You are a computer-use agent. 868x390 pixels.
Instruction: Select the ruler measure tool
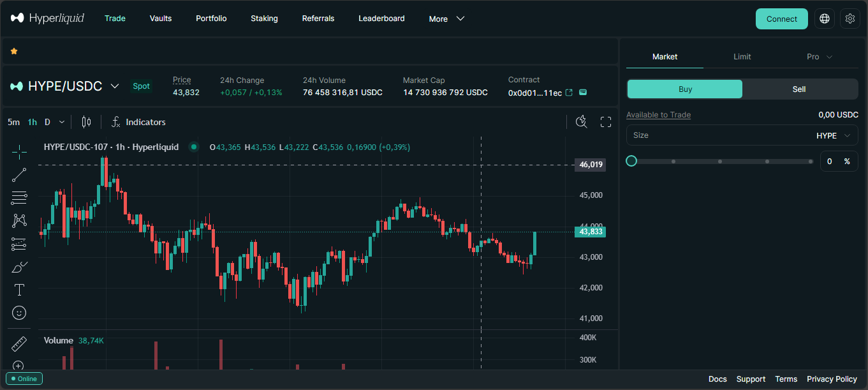coord(19,344)
